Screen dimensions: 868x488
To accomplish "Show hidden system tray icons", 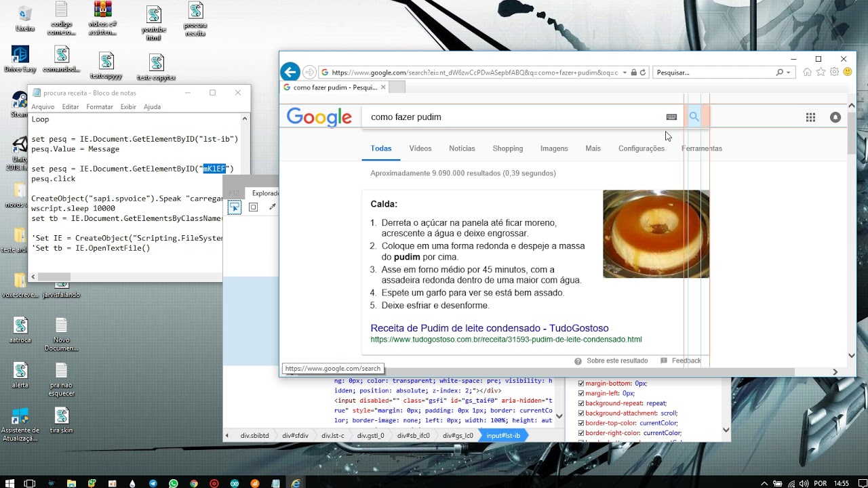I will [764, 483].
